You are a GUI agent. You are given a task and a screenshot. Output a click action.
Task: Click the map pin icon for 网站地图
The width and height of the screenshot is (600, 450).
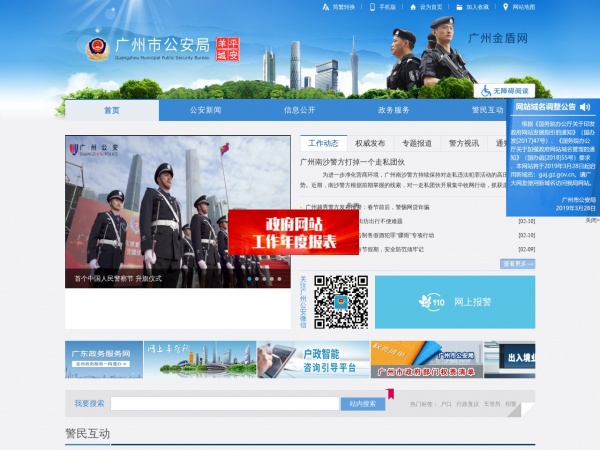(x=505, y=7)
